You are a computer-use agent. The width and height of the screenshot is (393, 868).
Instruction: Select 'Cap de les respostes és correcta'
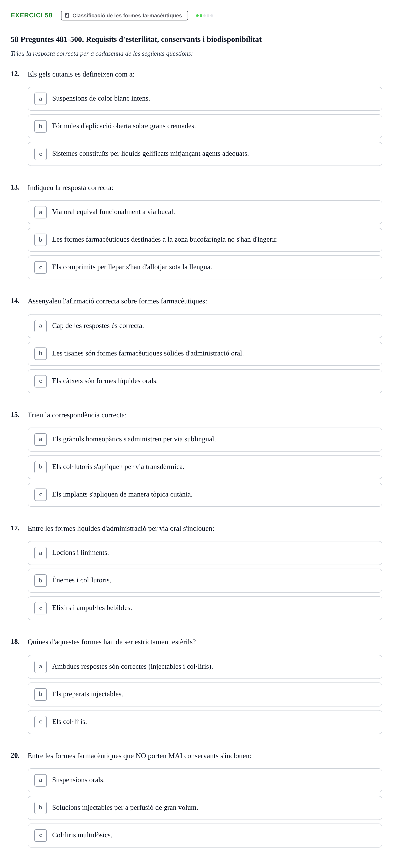(205, 326)
